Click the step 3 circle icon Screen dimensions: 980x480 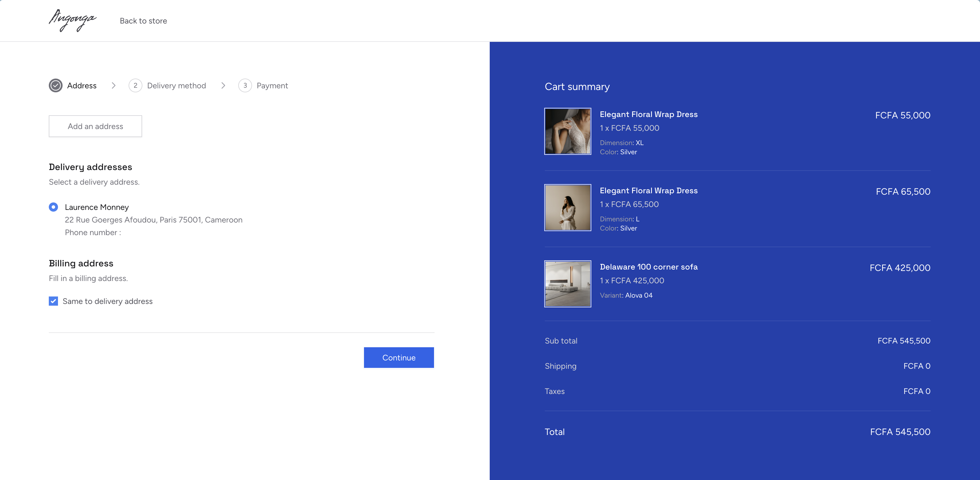245,85
